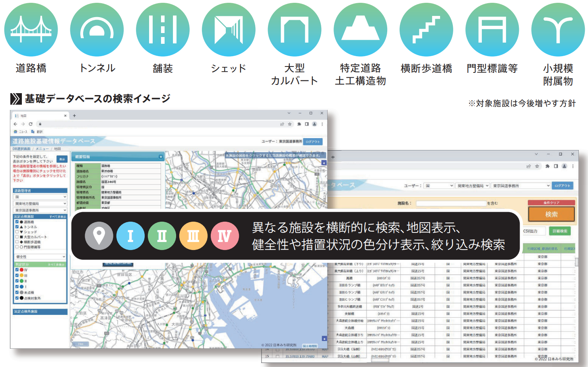Open the 東京国道事務所 user dropdown in search window
Screen dimensions: 588x367
pos(521,185)
